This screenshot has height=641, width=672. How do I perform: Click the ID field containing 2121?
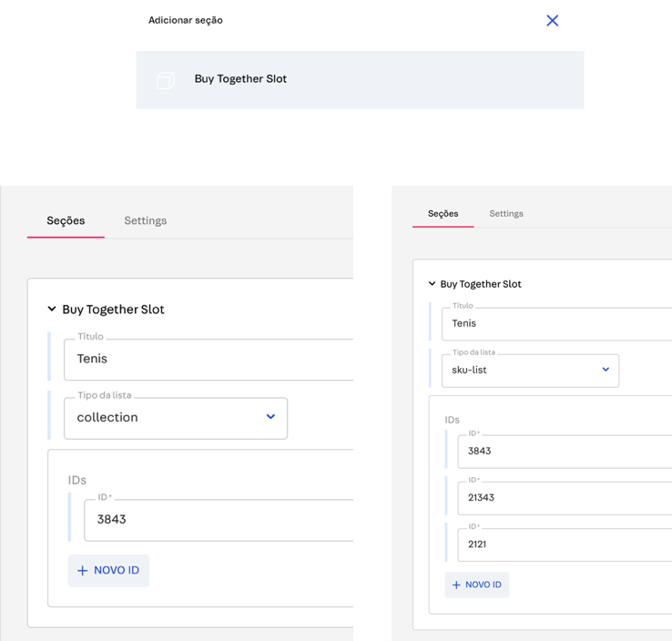pyautogui.click(x=565, y=544)
